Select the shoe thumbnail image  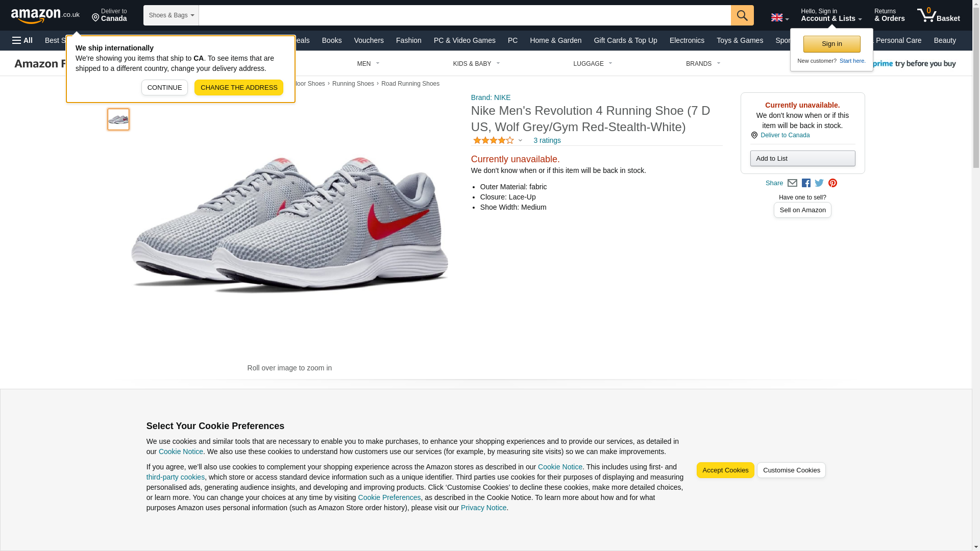tap(118, 119)
